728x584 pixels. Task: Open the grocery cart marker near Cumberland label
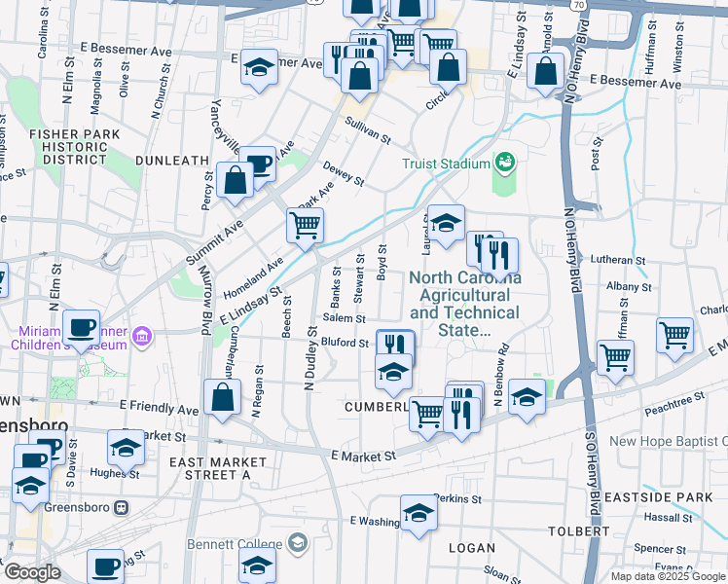[x=425, y=417]
